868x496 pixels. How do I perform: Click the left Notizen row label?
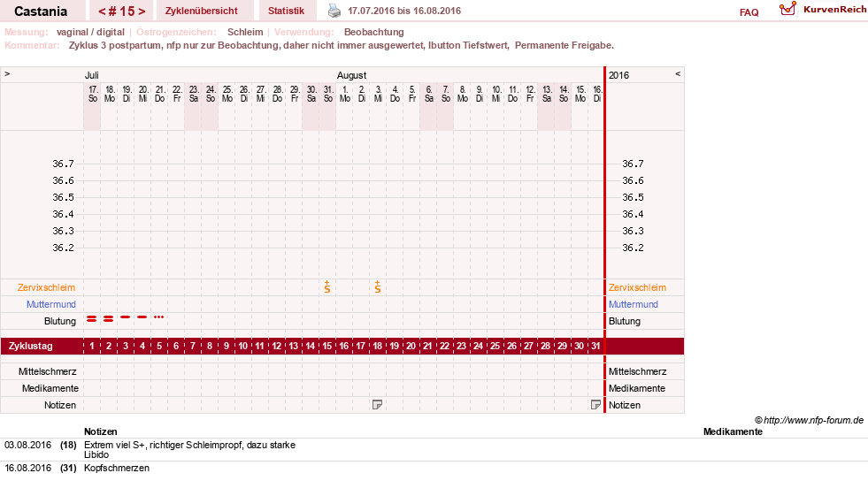pos(60,405)
